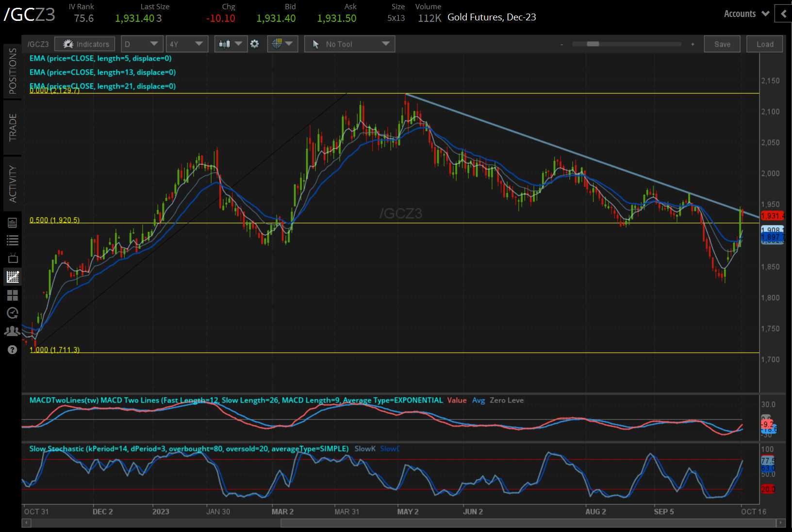The image size is (792, 532).
Task: Open the chart settings gear icon
Action: tap(254, 44)
